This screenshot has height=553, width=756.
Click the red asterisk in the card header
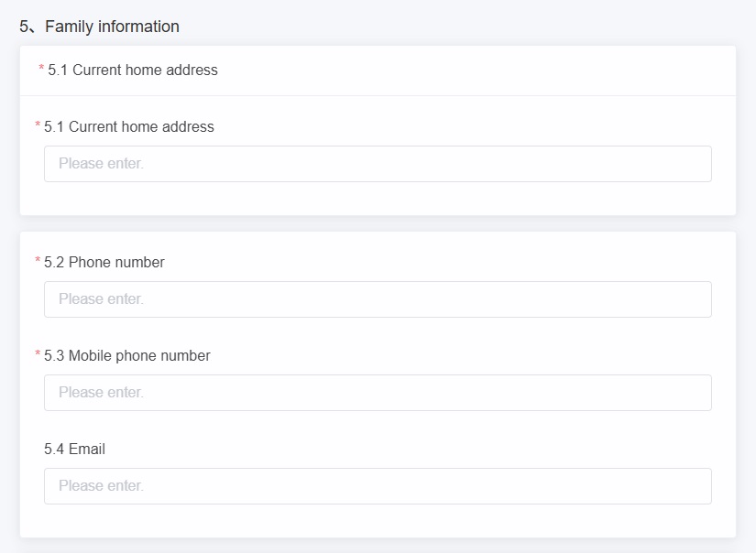[41, 68]
